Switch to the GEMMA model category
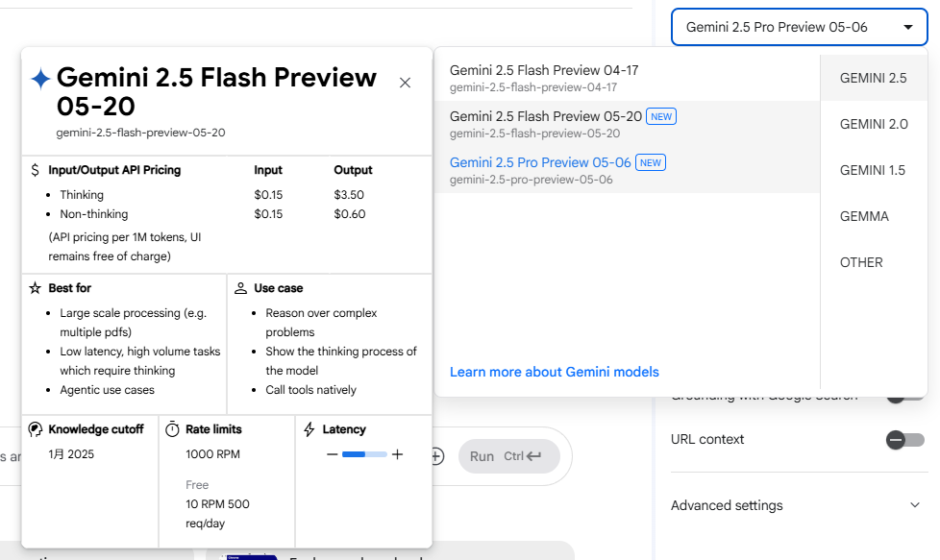The width and height of the screenshot is (940, 560). point(864,216)
